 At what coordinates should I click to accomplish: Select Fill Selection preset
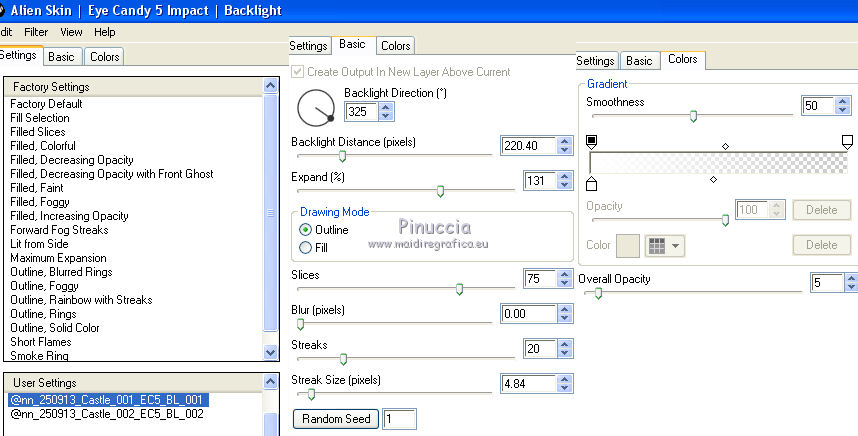39,118
